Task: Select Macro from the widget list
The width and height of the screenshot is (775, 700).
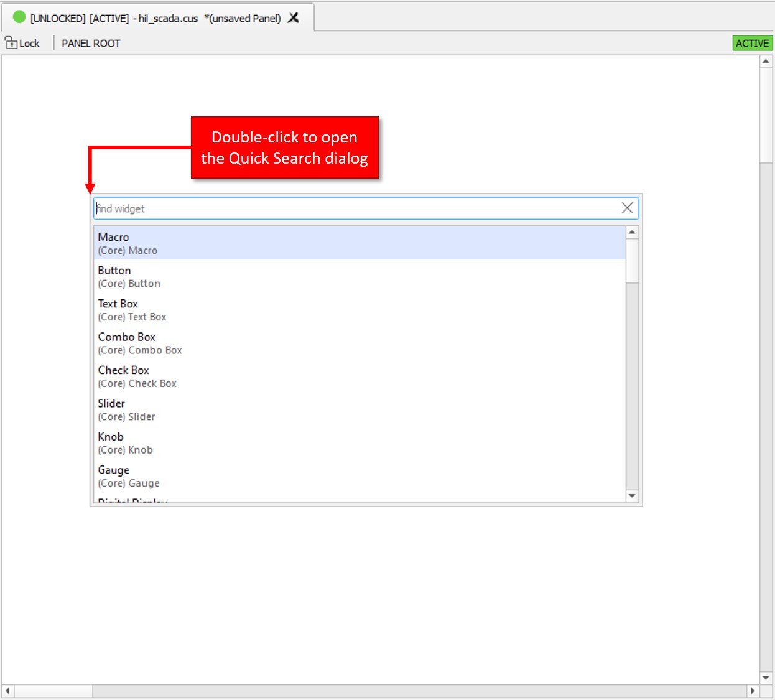Action: [360, 243]
